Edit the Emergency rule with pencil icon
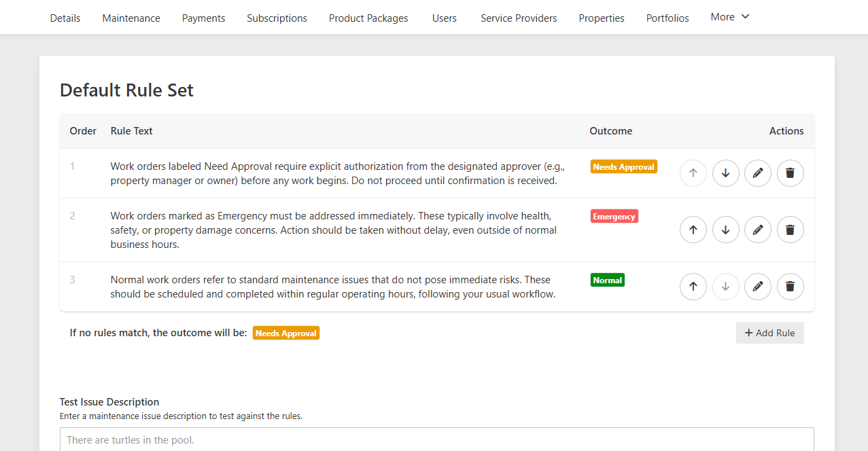 [758, 230]
